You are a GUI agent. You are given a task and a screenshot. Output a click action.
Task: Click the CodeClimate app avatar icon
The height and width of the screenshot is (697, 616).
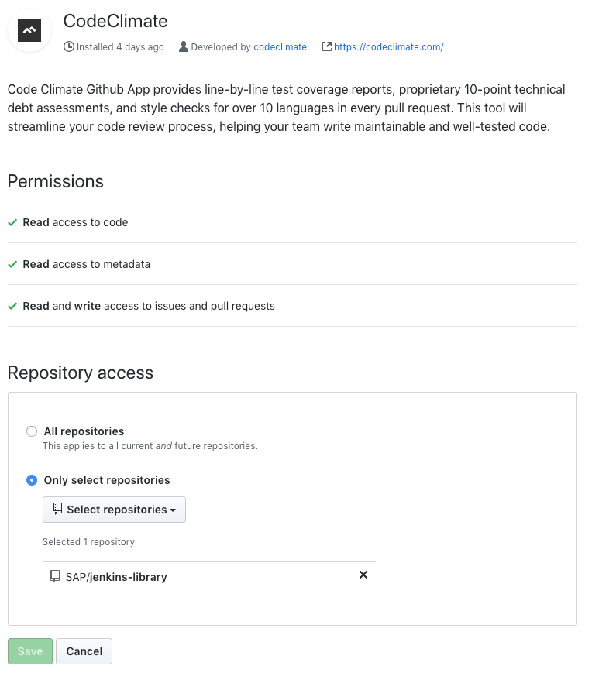(29, 30)
